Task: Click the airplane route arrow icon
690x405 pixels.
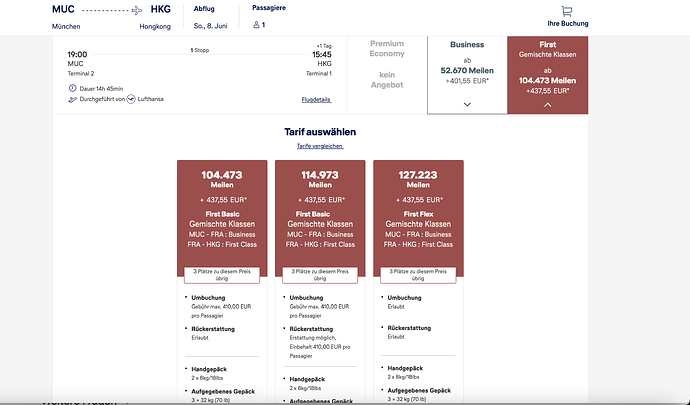Action: [x=137, y=10]
